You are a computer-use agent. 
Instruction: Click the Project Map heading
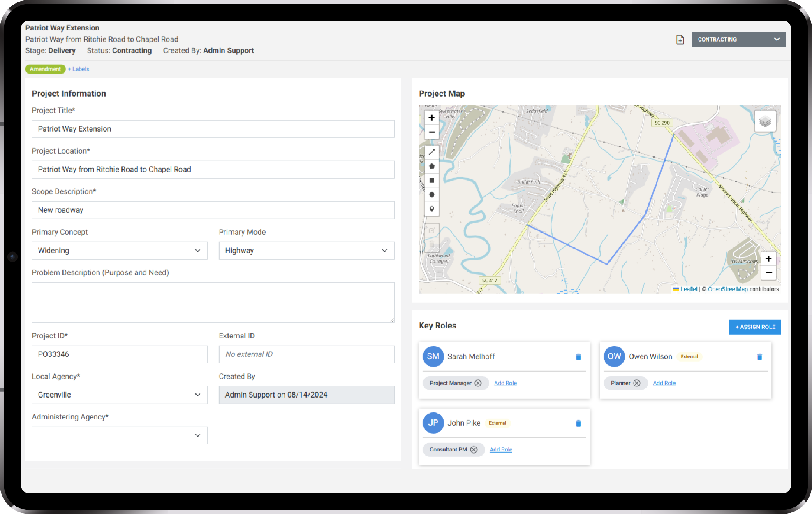[442, 94]
